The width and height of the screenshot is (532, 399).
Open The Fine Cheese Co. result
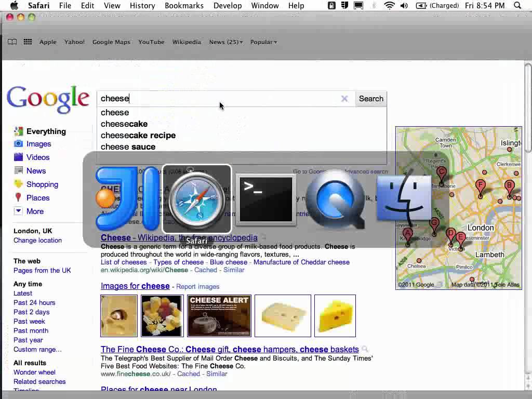[x=230, y=349]
